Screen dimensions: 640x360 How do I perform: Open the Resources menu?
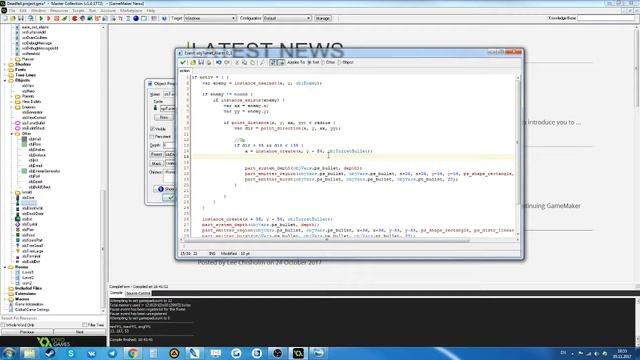(59, 11)
